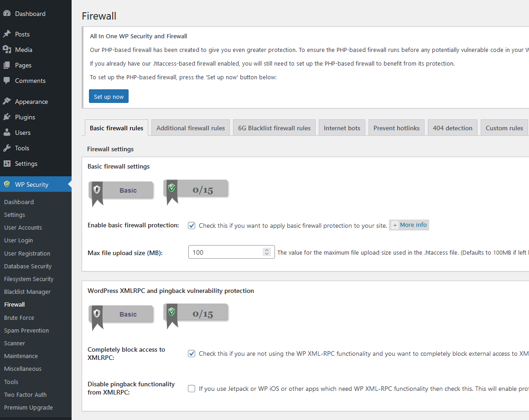The image size is (529, 420).
Task: Open Tools under WP Security submenu
Action: point(11,382)
